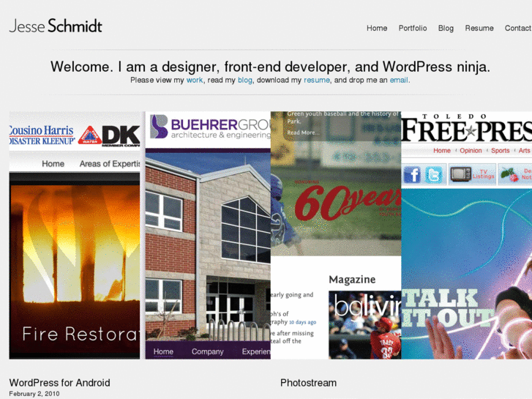Click 'Read More...' in baseball thumbnail
The height and width of the screenshot is (399, 532).
[304, 133]
